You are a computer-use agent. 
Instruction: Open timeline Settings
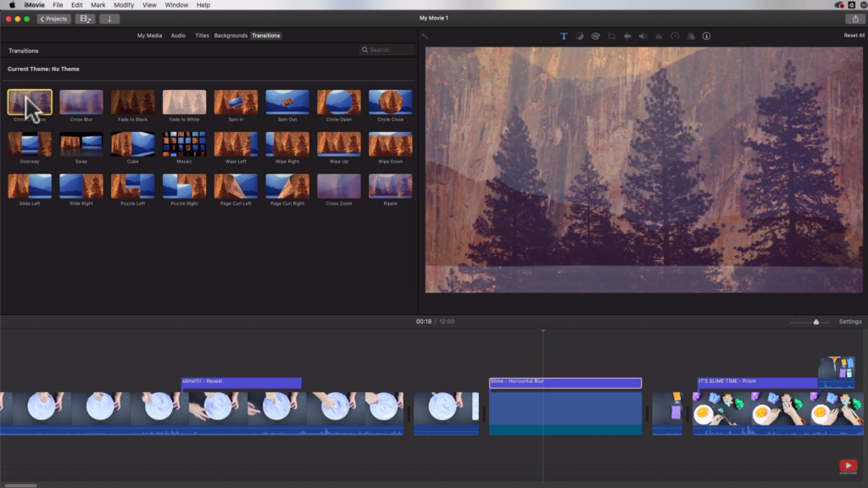pos(850,321)
